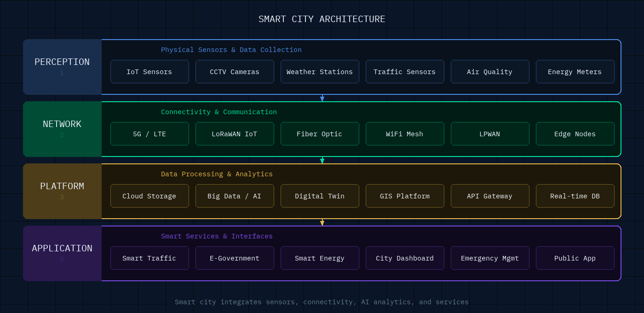Select the API Gateway box
The width and height of the screenshot is (644, 313).
click(490, 196)
